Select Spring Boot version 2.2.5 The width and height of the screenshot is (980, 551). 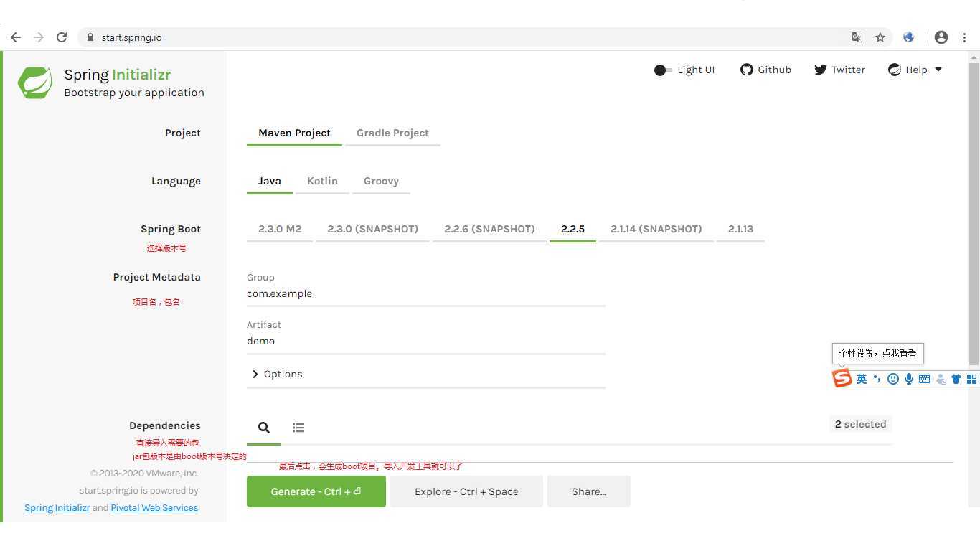(573, 229)
